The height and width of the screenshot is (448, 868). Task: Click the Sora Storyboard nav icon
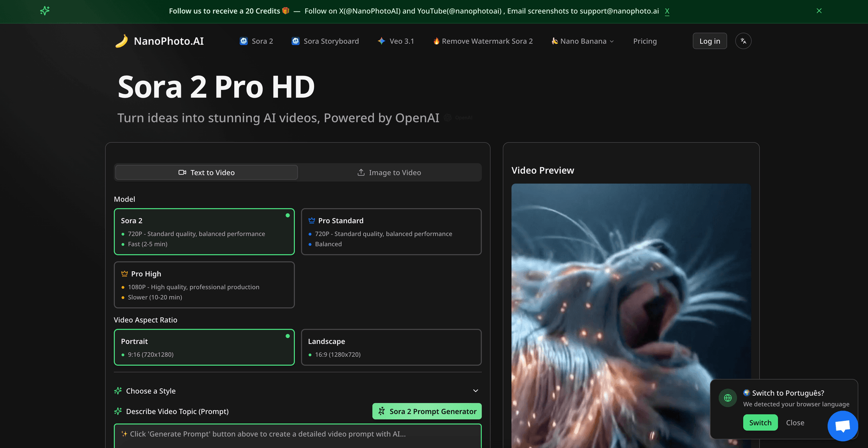pos(296,41)
